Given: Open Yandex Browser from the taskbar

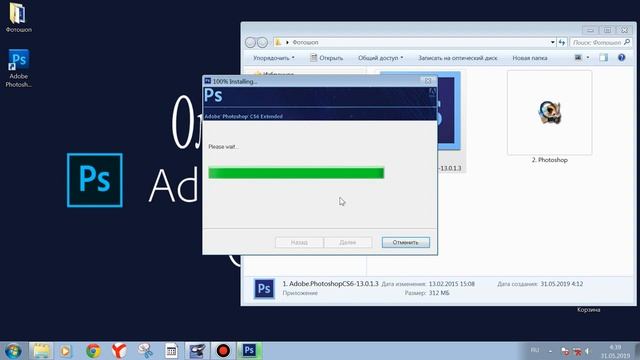Looking at the screenshot, I should pyautogui.click(x=119, y=351).
